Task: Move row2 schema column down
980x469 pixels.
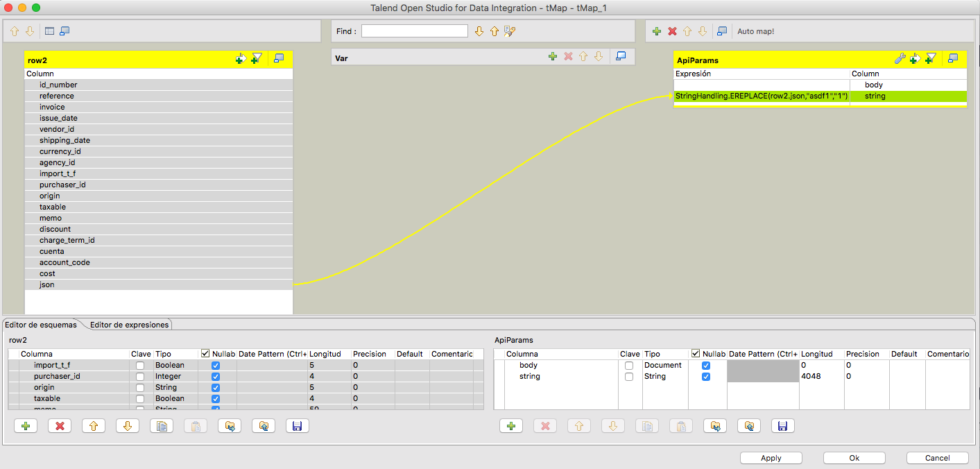Action: [128, 426]
